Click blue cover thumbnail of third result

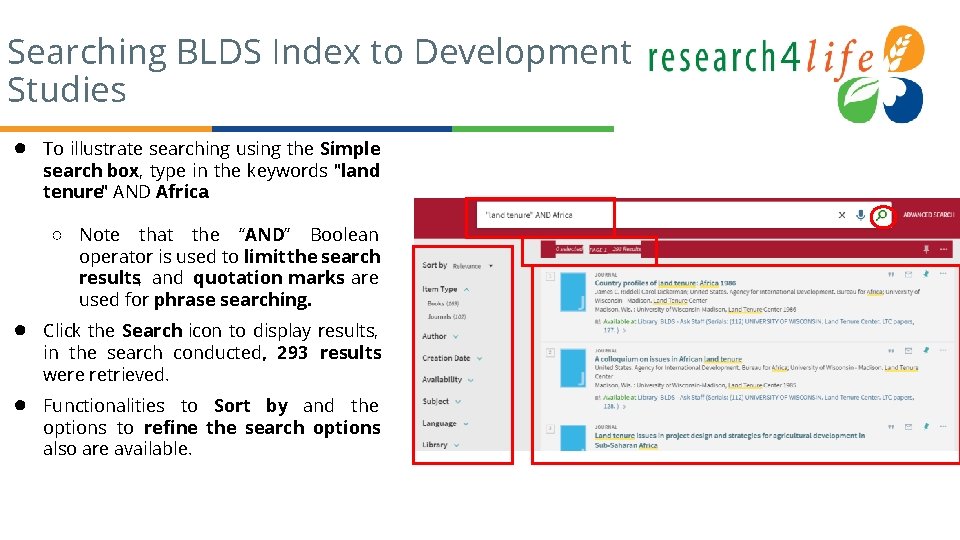click(x=573, y=438)
